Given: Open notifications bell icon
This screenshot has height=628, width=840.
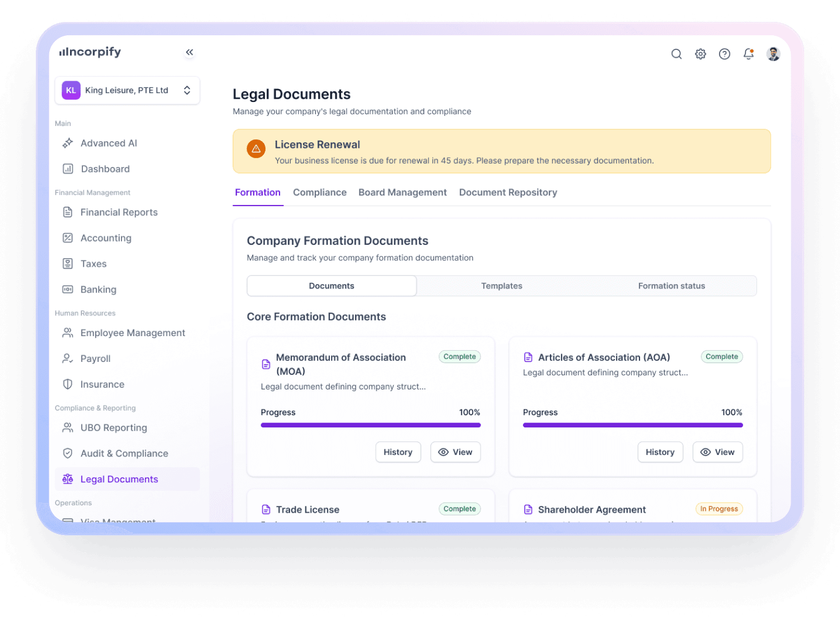Looking at the screenshot, I should (x=749, y=54).
